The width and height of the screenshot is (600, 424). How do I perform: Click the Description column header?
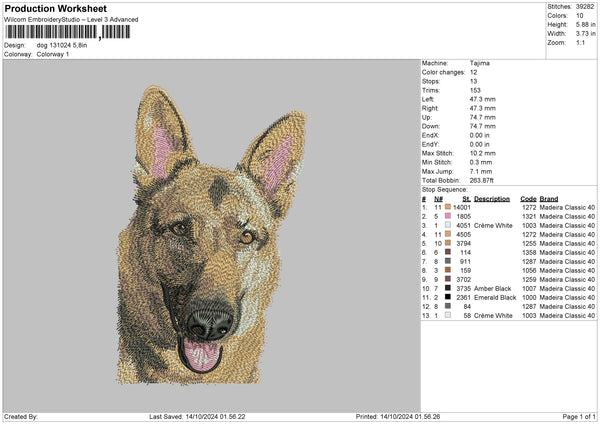coord(491,198)
